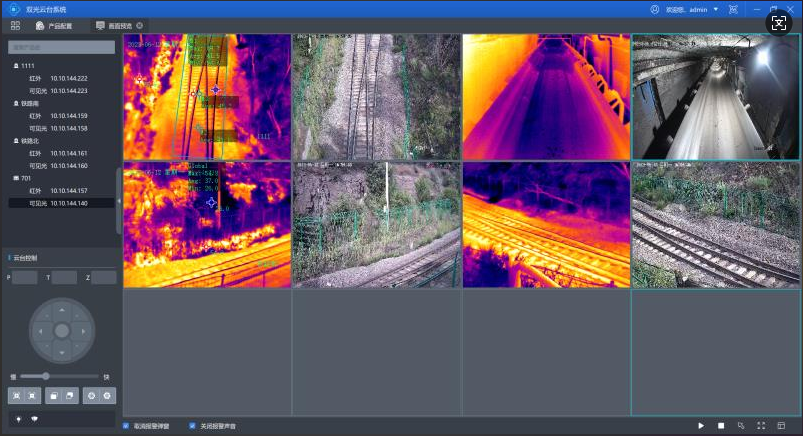Click the icon right of admin dropdown
The image size is (803, 436).
point(733,9)
